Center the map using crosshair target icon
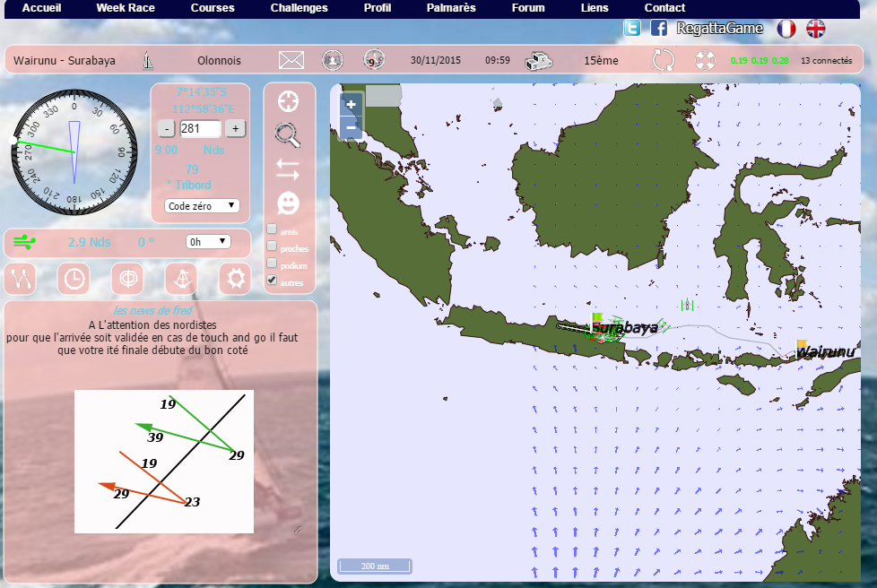Image resolution: width=877 pixels, height=588 pixels. [x=288, y=100]
